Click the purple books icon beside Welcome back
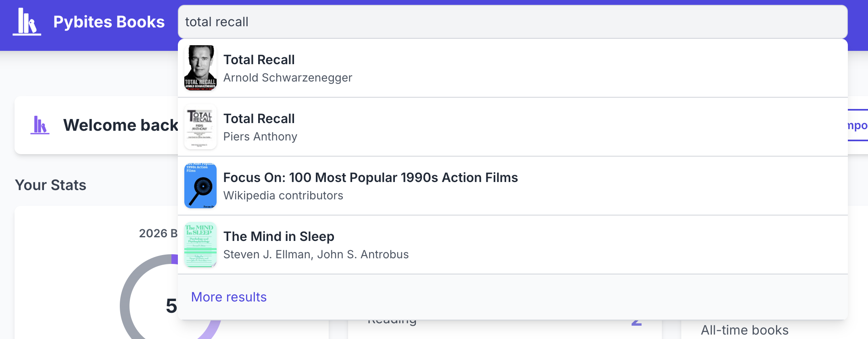Screen dimensions: 868x339 [40, 125]
